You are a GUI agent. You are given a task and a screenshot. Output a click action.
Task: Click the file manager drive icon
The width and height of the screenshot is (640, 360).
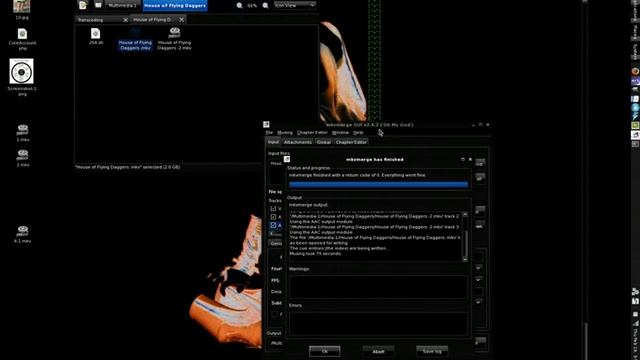(98, 5)
